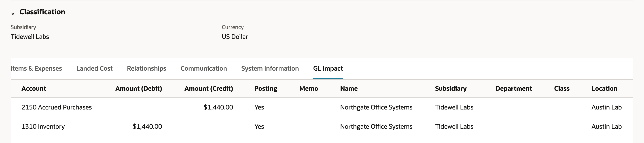Viewport: 644px width, 143px height.
Task: Click Tidewell Labs subsidiary value under Classification
Action: click(x=30, y=37)
